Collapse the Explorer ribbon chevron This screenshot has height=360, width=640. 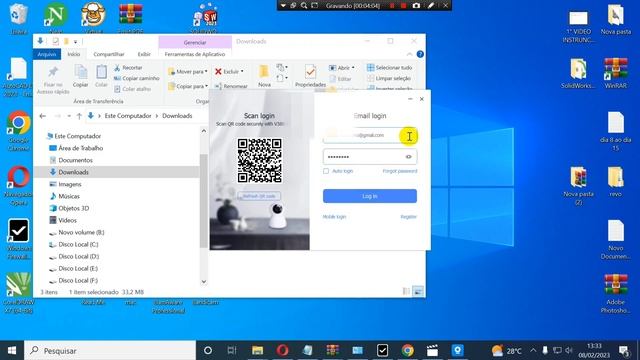click(x=409, y=54)
